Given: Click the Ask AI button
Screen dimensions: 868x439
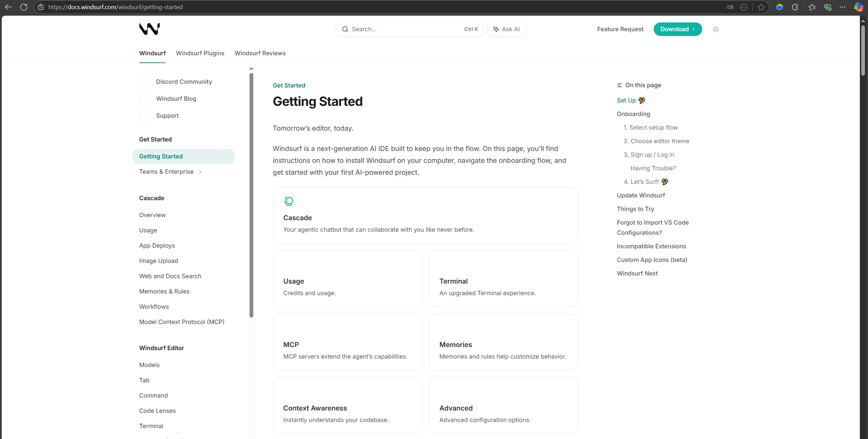Looking at the screenshot, I should pyautogui.click(x=507, y=29).
